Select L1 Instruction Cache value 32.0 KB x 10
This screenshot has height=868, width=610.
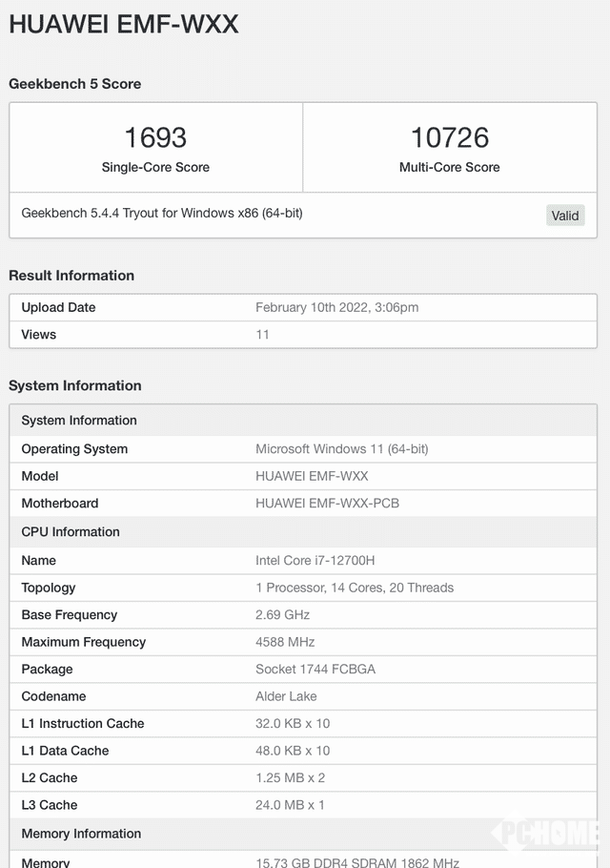tap(293, 724)
